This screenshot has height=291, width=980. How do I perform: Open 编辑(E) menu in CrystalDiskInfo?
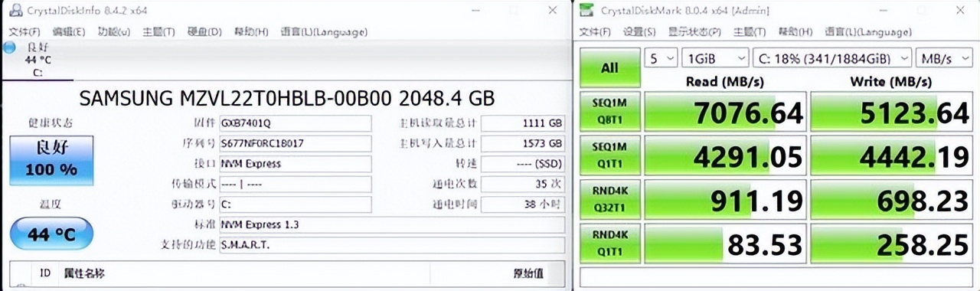pyautogui.click(x=69, y=32)
